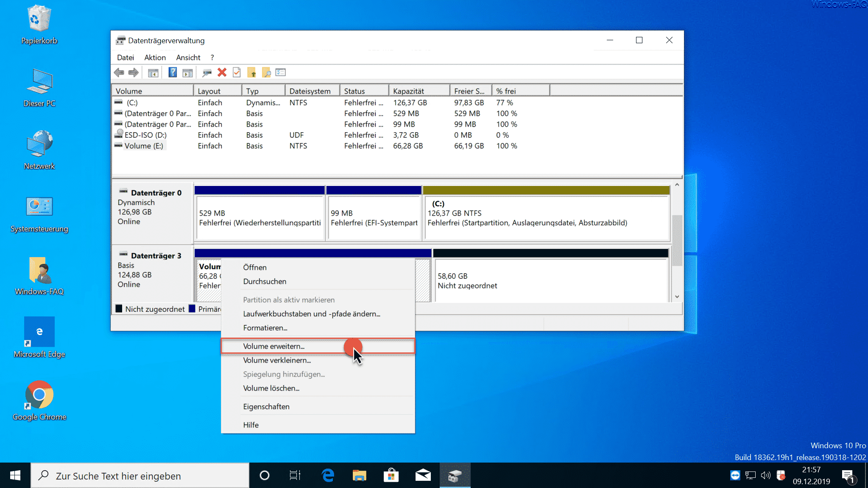Click the checklist settings toolbar icon
868x488 pixels.
[281, 72]
